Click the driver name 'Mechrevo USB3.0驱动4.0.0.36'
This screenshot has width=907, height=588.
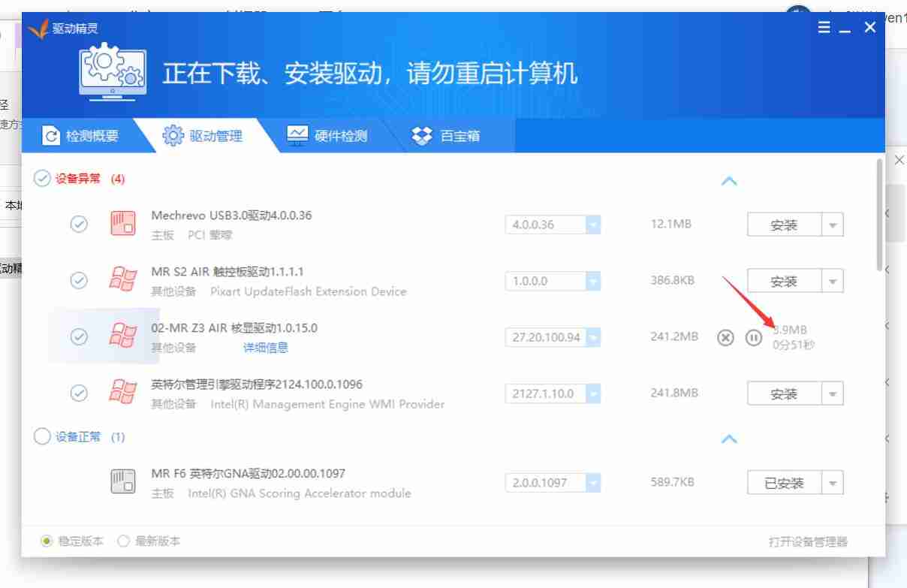pos(231,216)
